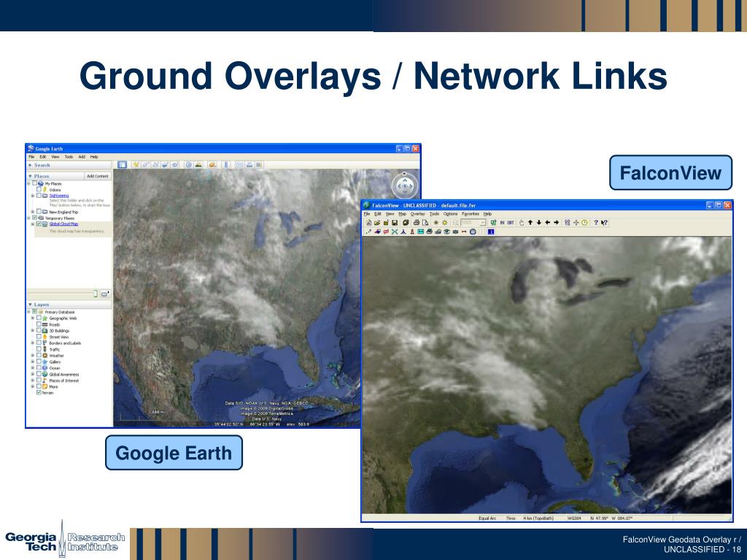The width and height of the screenshot is (747, 560).
Task: Expand the Global Awareness layer node
Action: [32, 374]
